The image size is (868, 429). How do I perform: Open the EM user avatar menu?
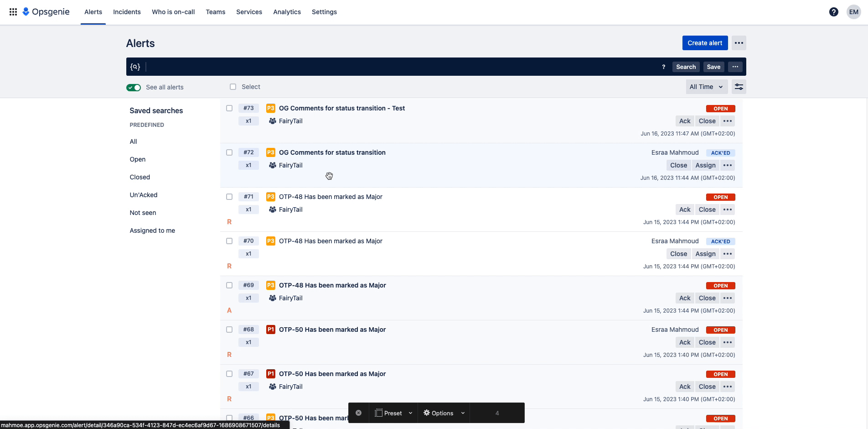pyautogui.click(x=853, y=12)
